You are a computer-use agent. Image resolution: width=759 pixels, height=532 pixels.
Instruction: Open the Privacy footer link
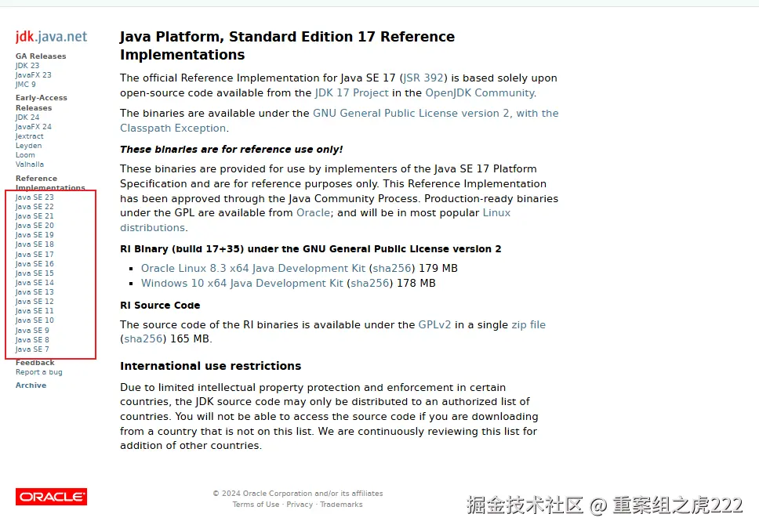pyautogui.click(x=300, y=505)
